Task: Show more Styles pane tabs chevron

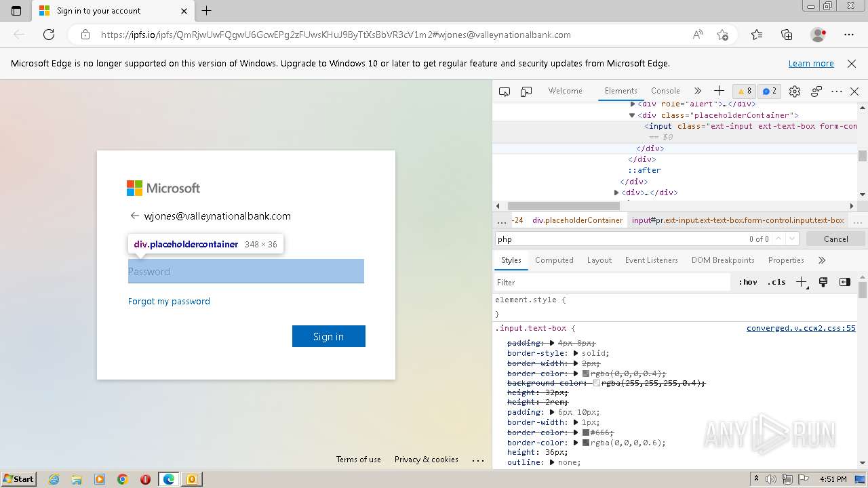Action: [x=822, y=260]
